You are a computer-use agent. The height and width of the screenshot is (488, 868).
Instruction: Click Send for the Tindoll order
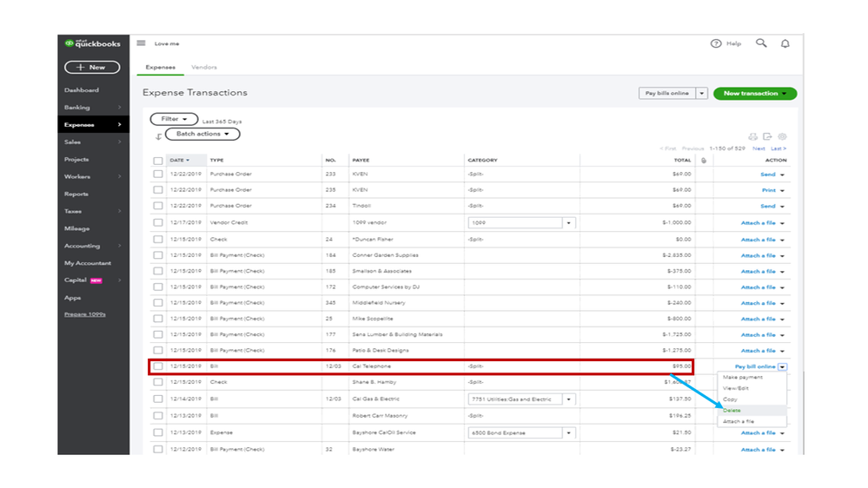768,207
